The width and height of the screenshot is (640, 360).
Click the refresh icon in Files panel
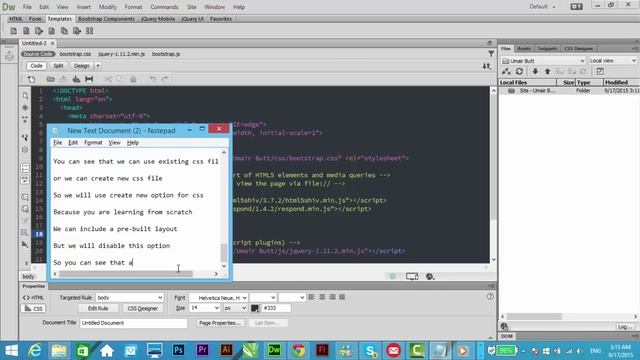519,71
